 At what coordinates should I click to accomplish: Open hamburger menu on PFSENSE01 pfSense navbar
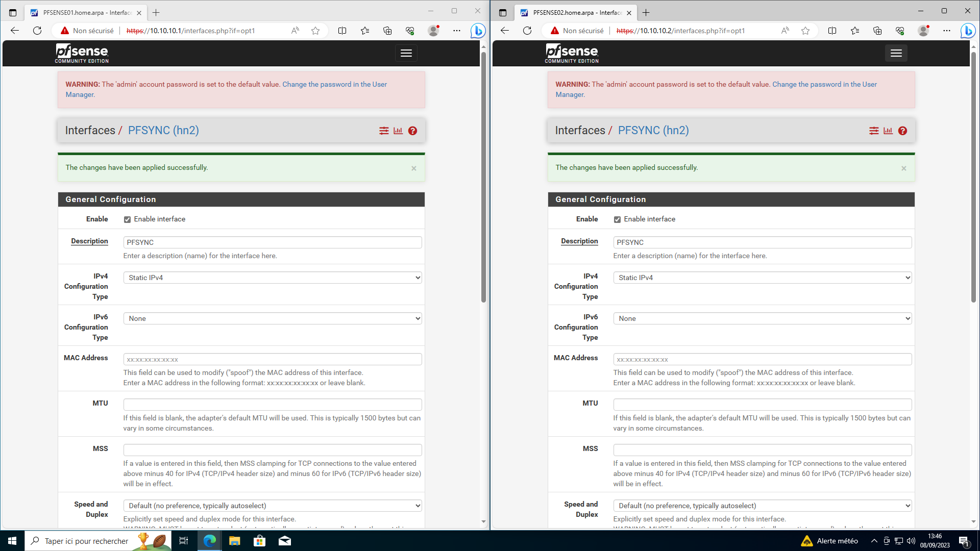coord(406,53)
